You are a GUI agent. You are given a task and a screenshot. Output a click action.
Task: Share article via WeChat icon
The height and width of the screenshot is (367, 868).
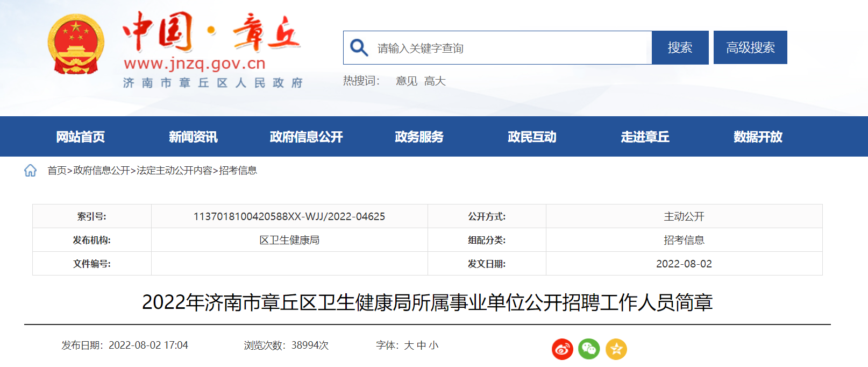tap(589, 349)
